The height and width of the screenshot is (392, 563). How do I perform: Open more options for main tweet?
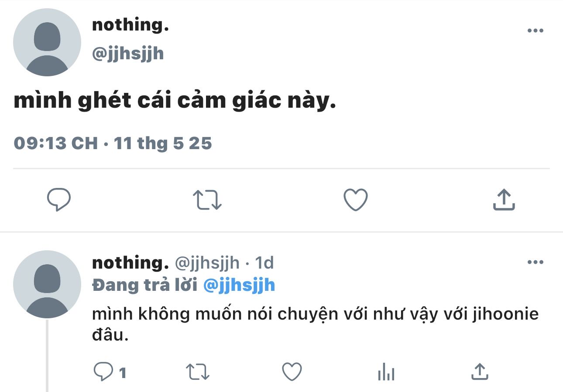[x=536, y=31]
